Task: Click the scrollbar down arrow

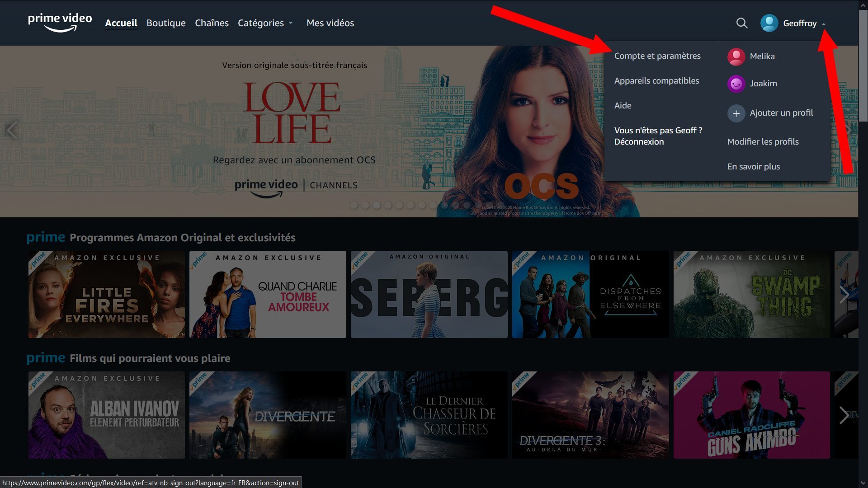Action: click(x=863, y=483)
